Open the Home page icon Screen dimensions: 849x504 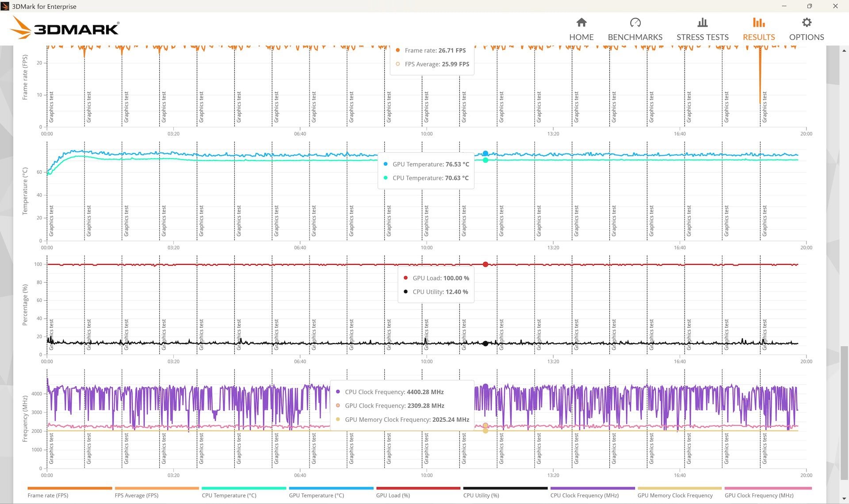(x=581, y=23)
